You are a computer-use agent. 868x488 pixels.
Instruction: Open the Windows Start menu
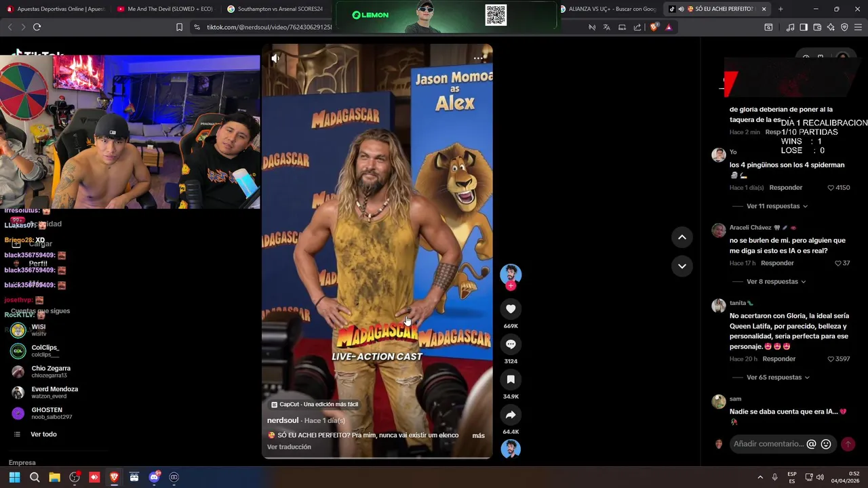tap(14, 477)
